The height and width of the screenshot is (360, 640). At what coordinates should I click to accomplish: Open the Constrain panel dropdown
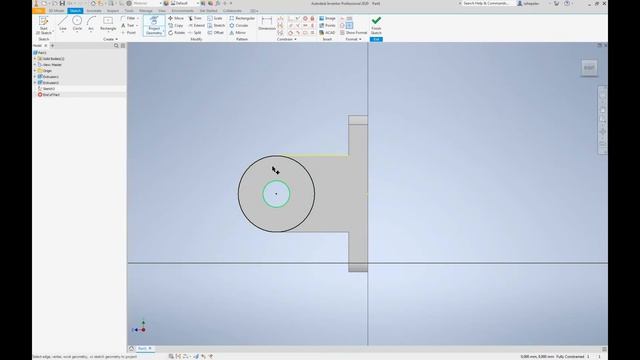(x=287, y=39)
